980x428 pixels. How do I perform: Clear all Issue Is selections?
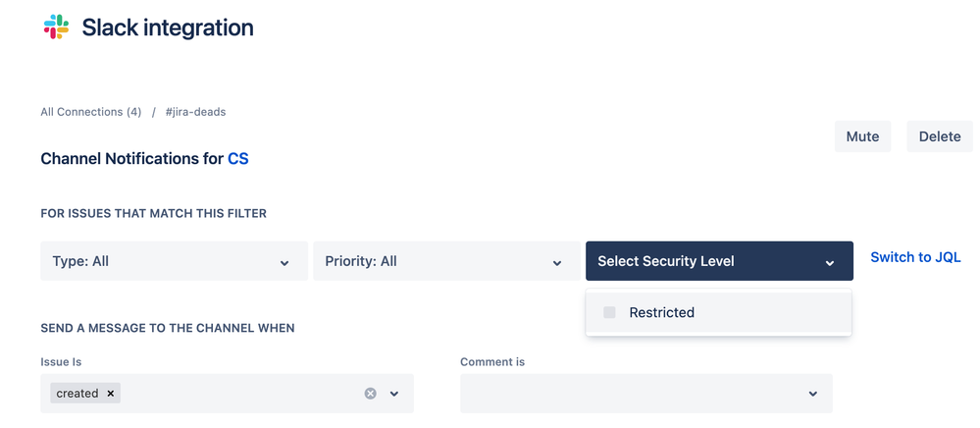click(x=371, y=394)
